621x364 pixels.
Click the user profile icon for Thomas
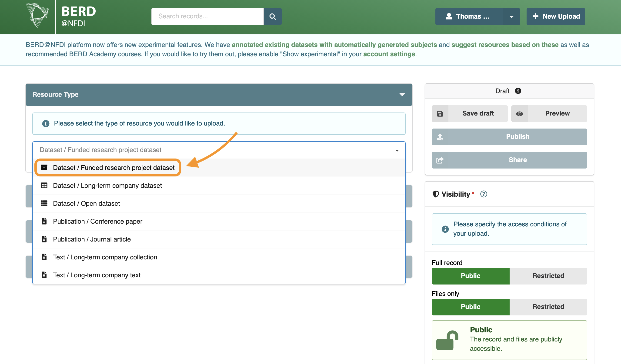pos(449,16)
